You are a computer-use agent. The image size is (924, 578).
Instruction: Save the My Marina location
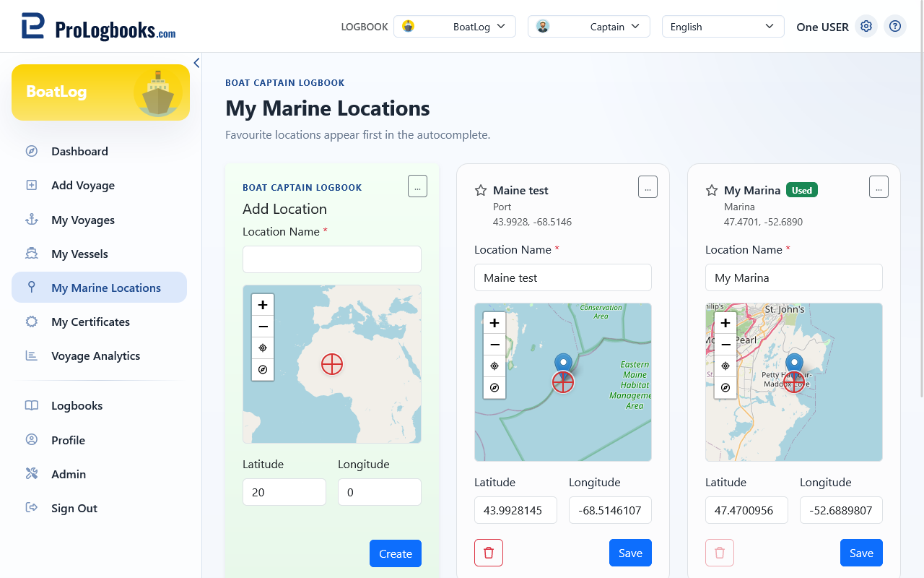tap(861, 553)
